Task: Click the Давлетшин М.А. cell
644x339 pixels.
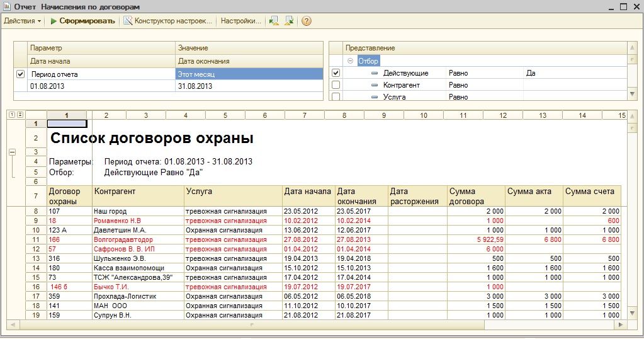Action: coord(138,230)
